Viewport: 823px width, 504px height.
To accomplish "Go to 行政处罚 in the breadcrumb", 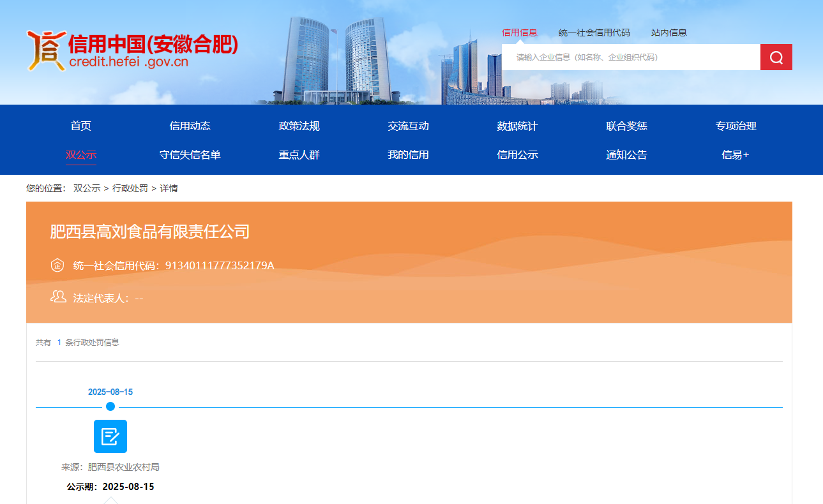I will tap(130, 188).
